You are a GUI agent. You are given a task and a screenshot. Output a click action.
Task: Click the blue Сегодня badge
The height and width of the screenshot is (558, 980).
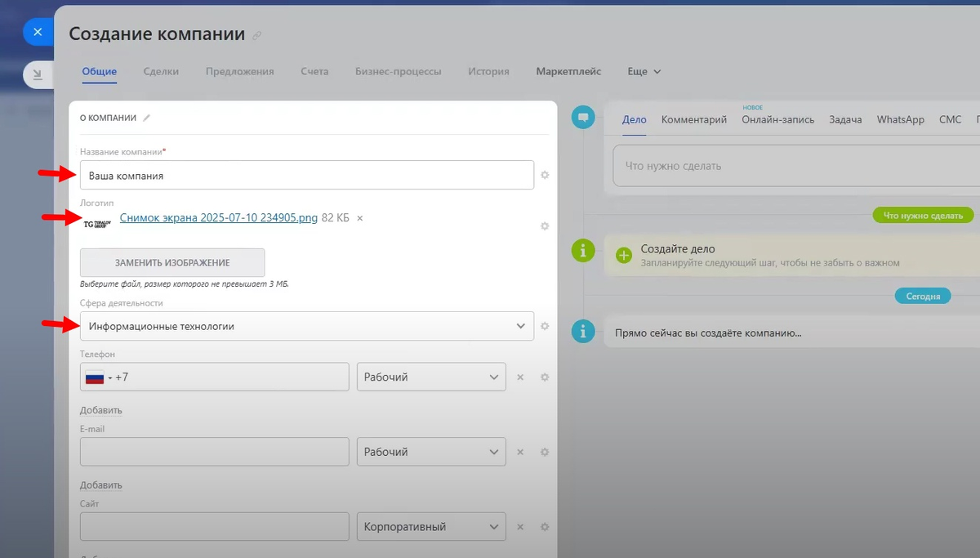(923, 296)
